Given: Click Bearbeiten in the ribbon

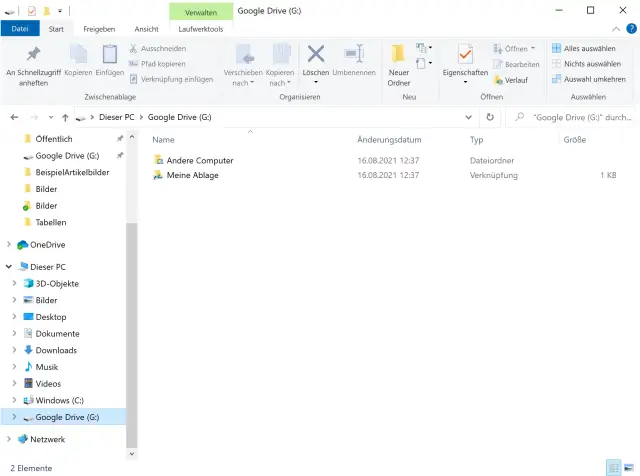Looking at the screenshot, I should (x=516, y=65).
